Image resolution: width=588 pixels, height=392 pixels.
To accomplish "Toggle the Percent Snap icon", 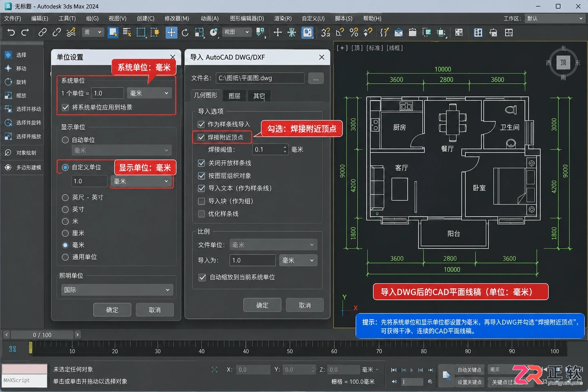I will [354, 32].
